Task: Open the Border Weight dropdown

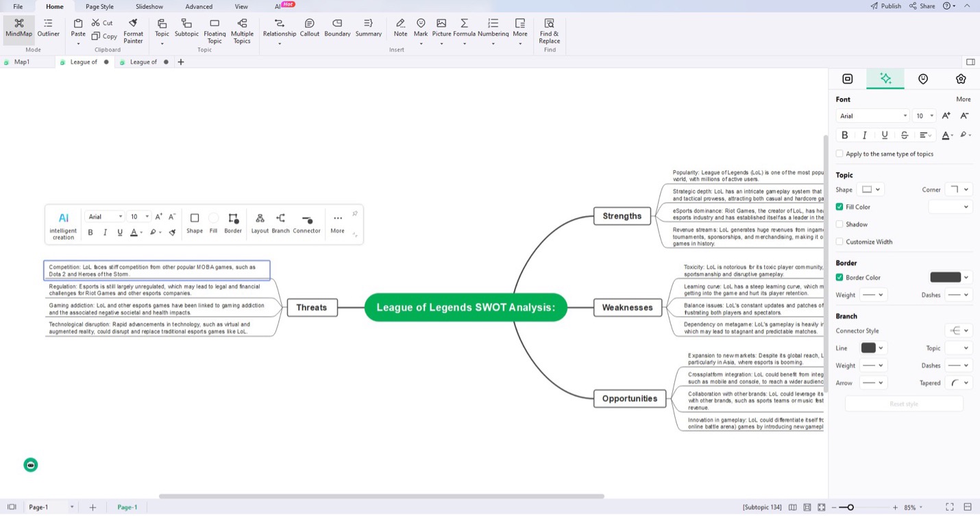Action: click(x=873, y=295)
